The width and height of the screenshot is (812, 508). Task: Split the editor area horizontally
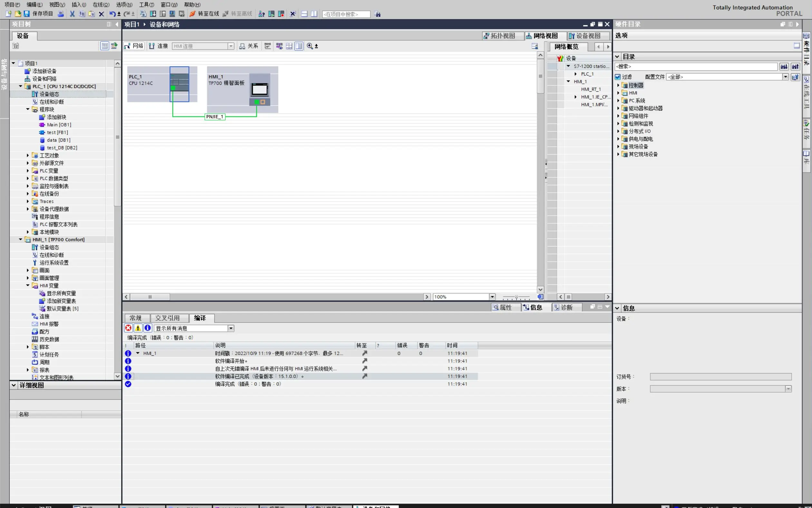[x=304, y=14]
